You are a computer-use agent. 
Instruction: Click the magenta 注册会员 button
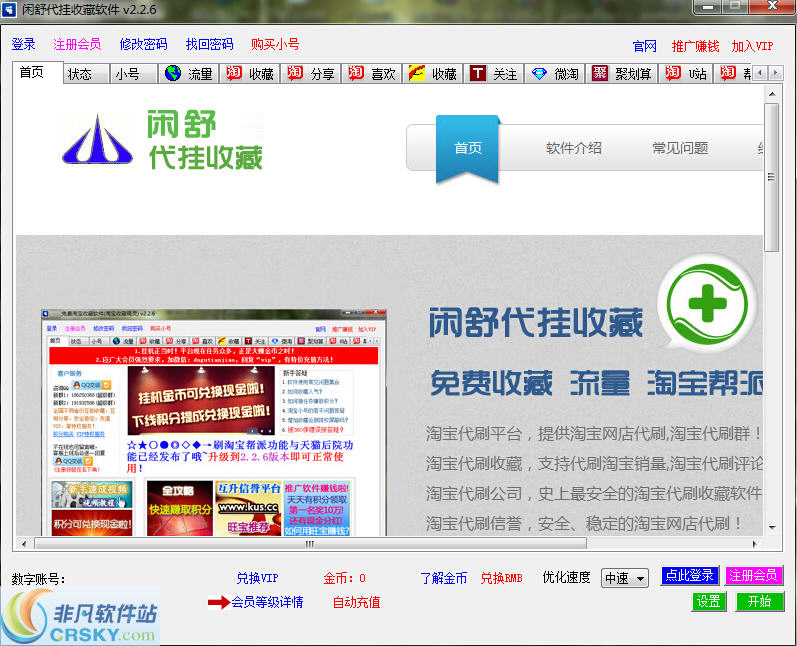[754, 575]
